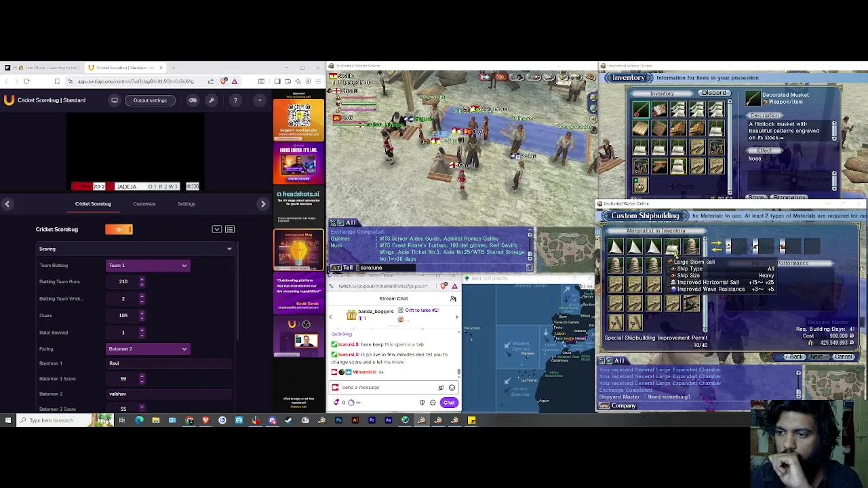Increase Batting Team Runs with stepper
Image resolution: width=868 pixels, height=488 pixels.
[142, 279]
